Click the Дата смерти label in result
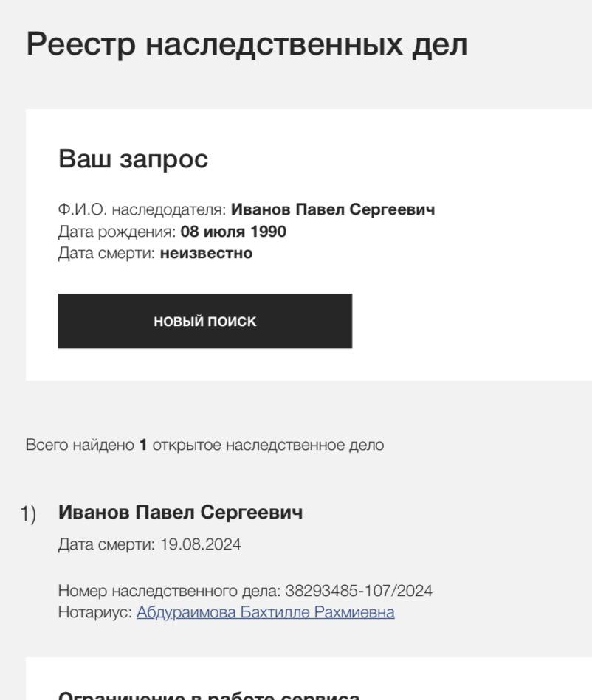Screen dimensions: 592x700 106,544
